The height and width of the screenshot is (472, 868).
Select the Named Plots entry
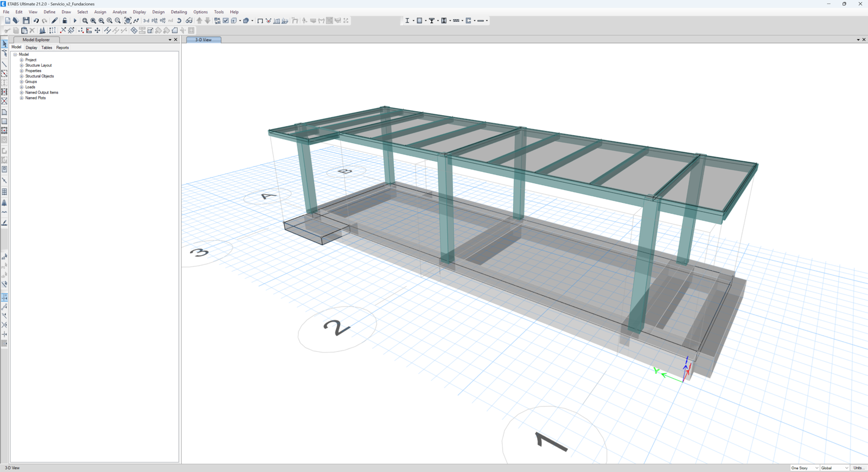(35, 98)
